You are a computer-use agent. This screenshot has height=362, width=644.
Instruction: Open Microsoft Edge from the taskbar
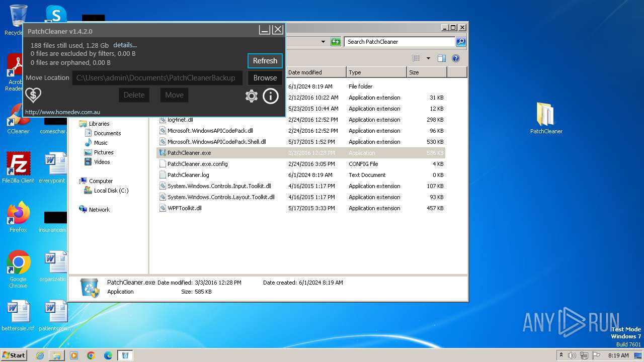coord(108,355)
